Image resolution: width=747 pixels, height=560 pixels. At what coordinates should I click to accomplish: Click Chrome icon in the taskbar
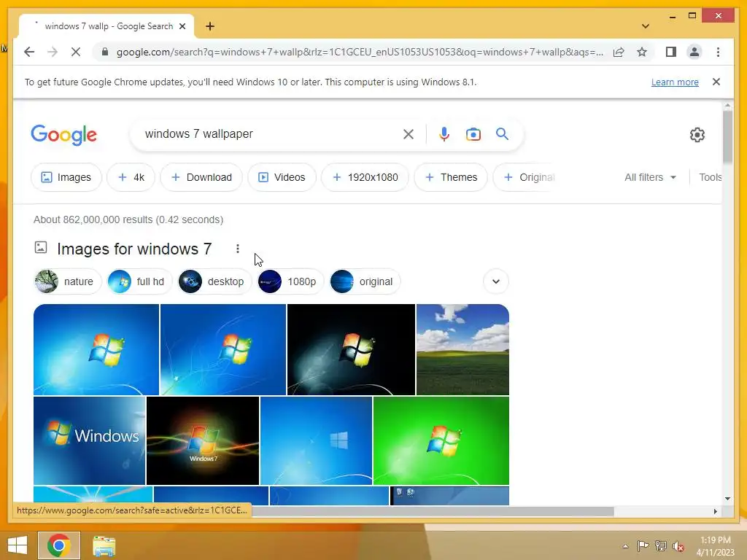tap(59, 545)
